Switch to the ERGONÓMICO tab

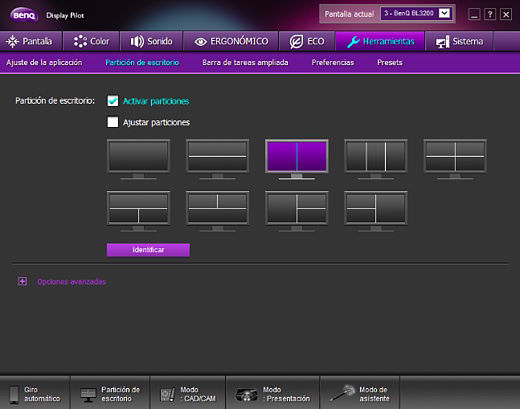coord(231,41)
